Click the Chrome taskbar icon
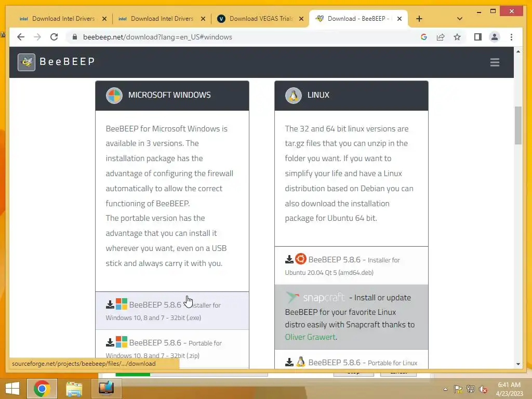 (x=42, y=389)
